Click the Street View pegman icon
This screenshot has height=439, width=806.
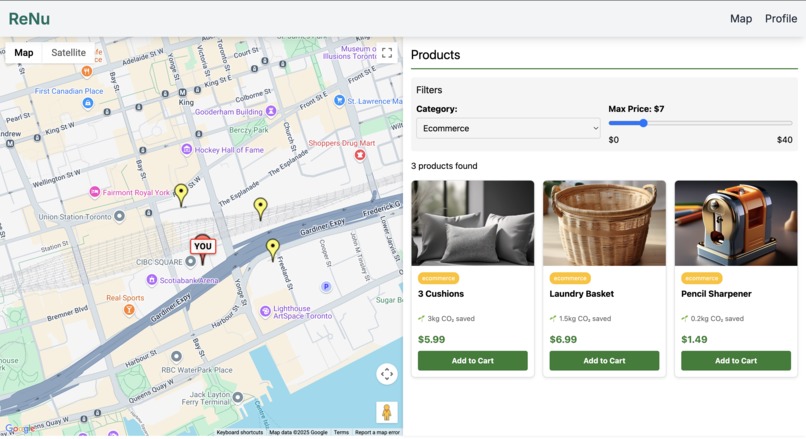[x=387, y=412]
